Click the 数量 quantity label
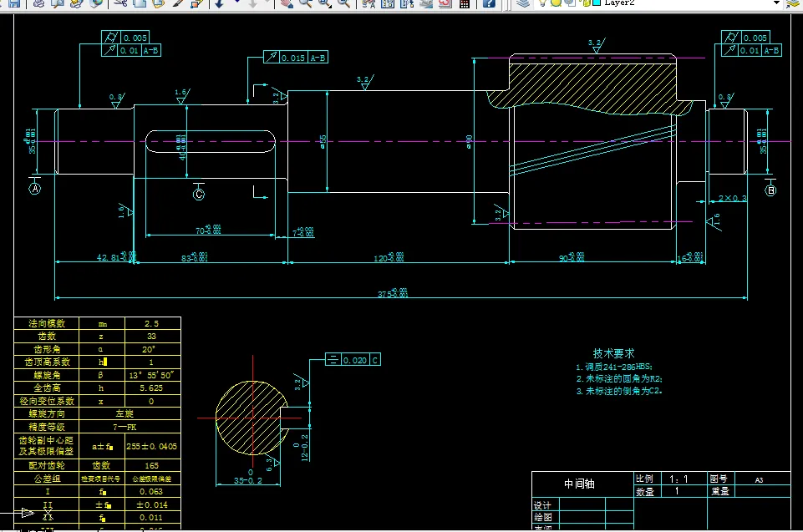The height and width of the screenshot is (532, 803). pos(645,492)
